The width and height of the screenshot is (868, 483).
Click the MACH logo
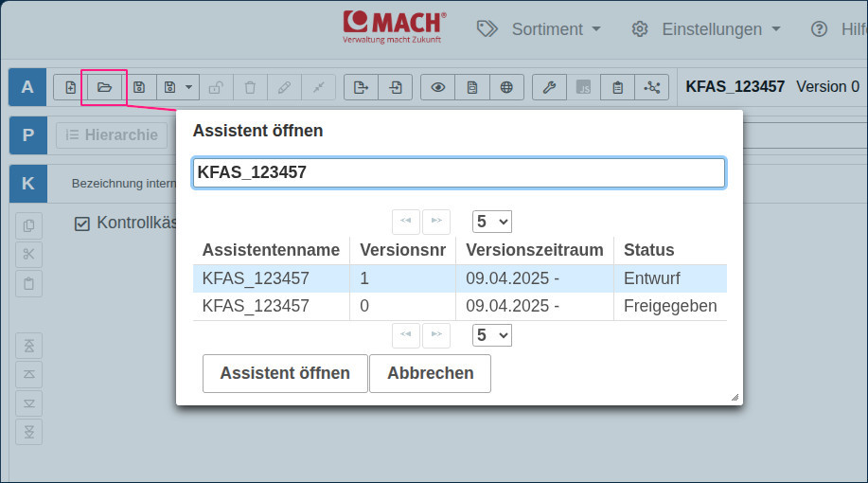click(394, 27)
